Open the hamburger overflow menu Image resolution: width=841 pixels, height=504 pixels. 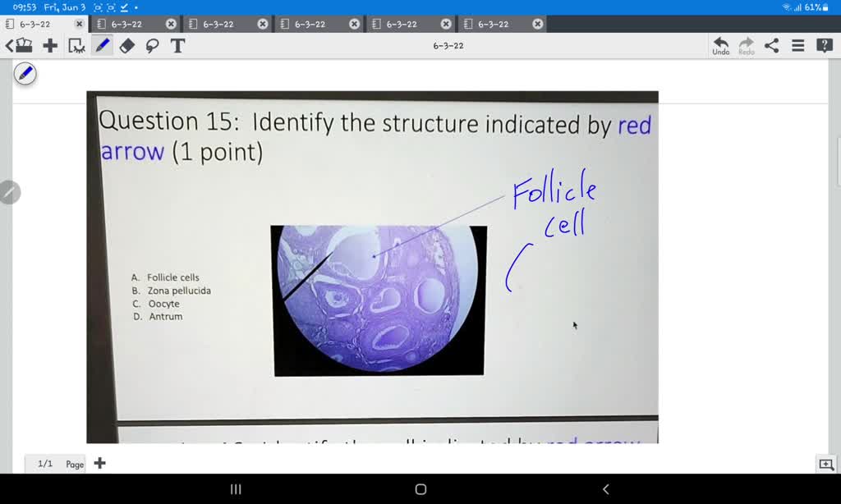point(797,46)
